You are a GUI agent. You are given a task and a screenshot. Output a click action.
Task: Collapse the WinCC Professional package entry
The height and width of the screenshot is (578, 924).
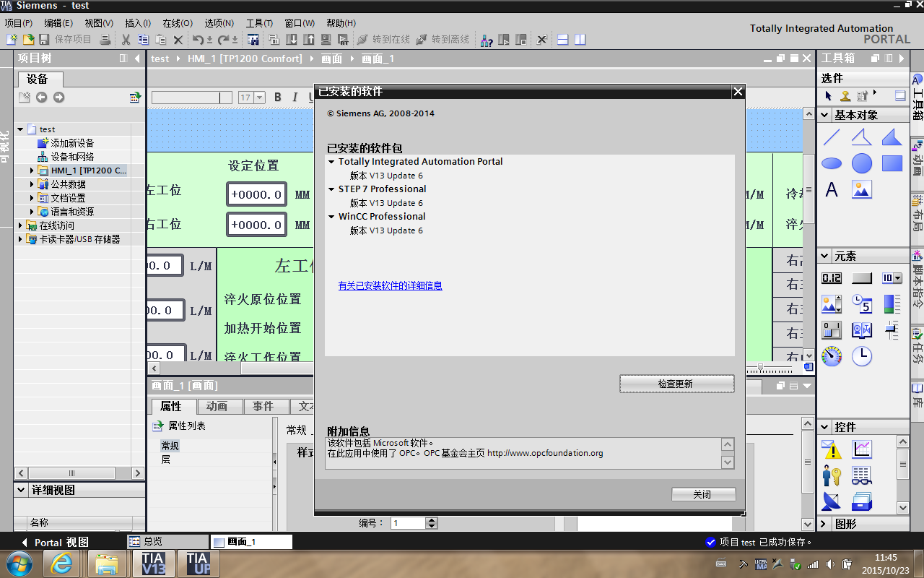pyautogui.click(x=331, y=217)
